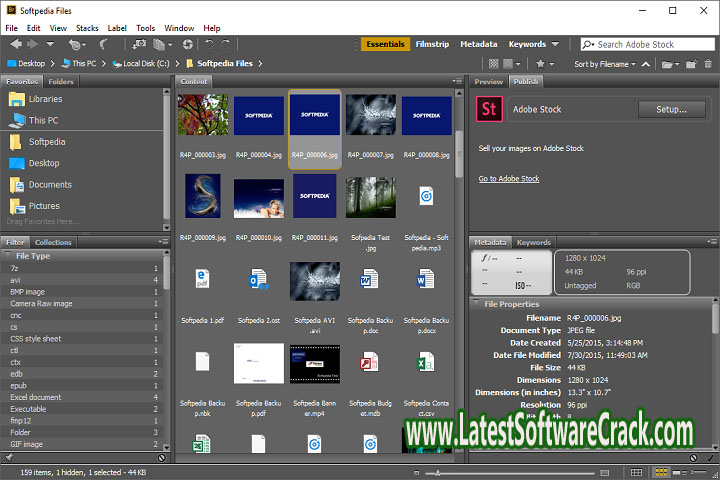Click the Delete item trash icon
This screenshot has width=720, height=480.
click(x=708, y=64)
